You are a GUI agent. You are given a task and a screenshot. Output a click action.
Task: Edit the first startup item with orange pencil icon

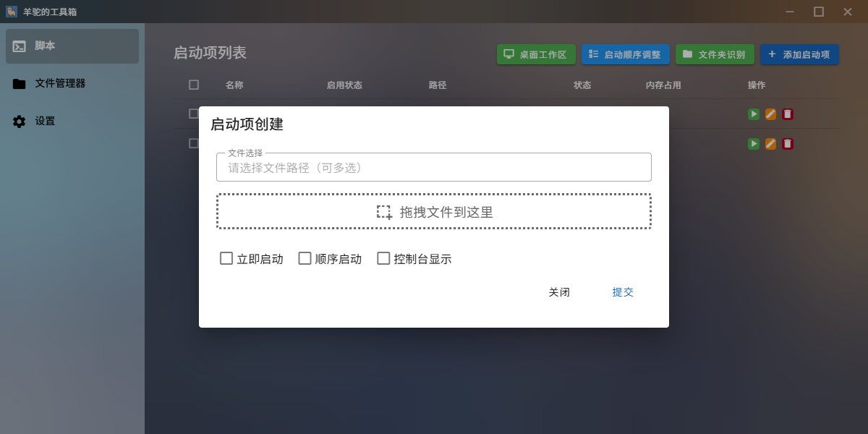point(771,114)
